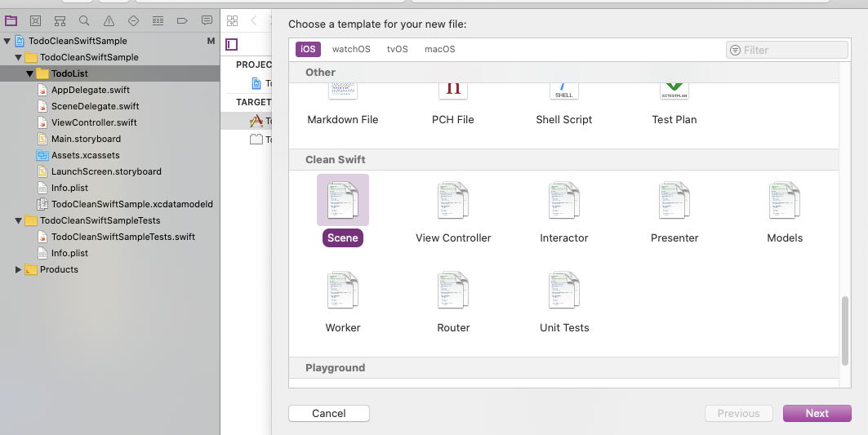868x435 pixels.
Task: Click the test bundle target icon
Action: coord(256,139)
